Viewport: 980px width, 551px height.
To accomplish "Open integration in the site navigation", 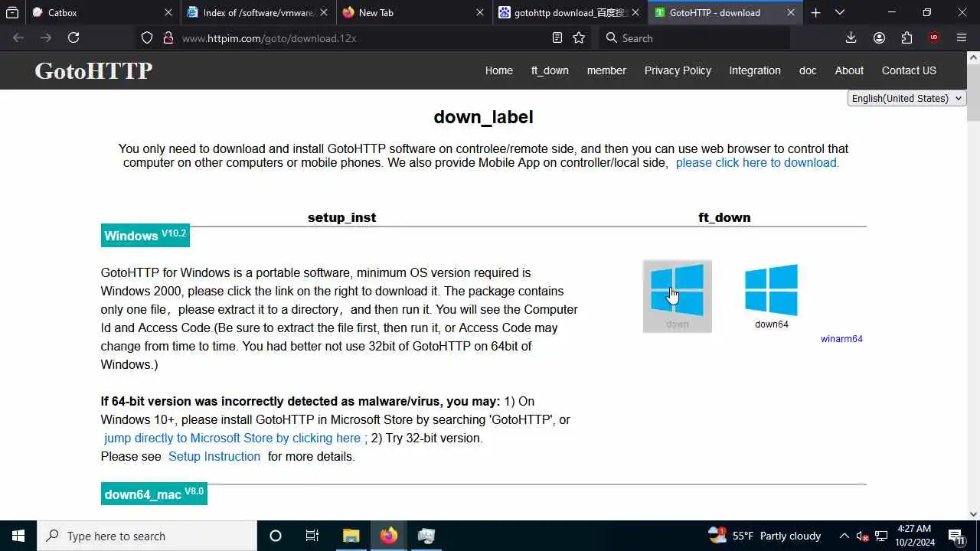I will coord(755,70).
